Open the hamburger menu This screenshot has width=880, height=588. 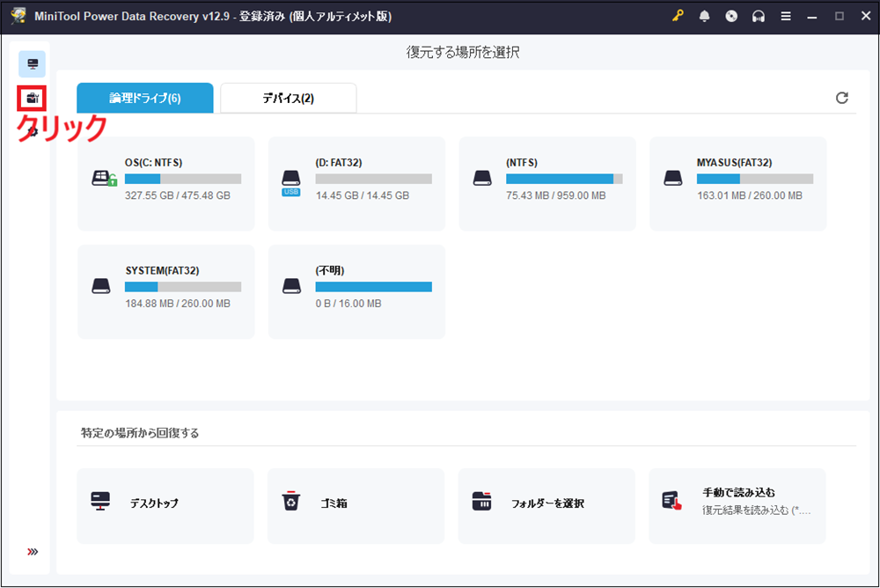[x=786, y=17]
